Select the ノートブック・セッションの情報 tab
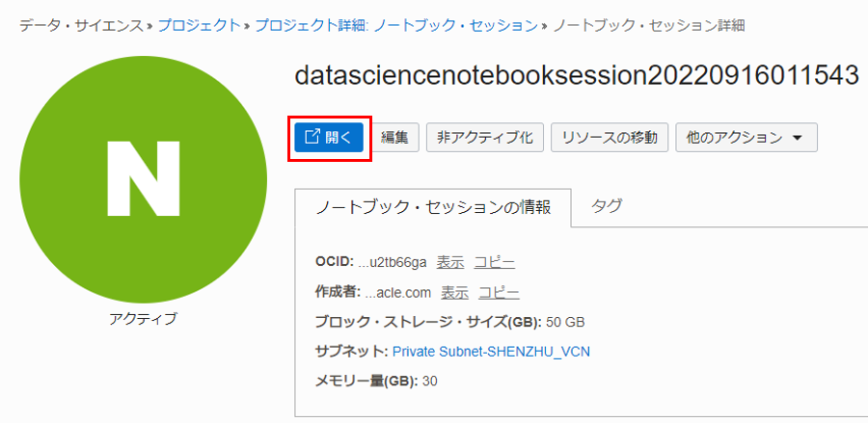The height and width of the screenshot is (423, 868). click(433, 207)
